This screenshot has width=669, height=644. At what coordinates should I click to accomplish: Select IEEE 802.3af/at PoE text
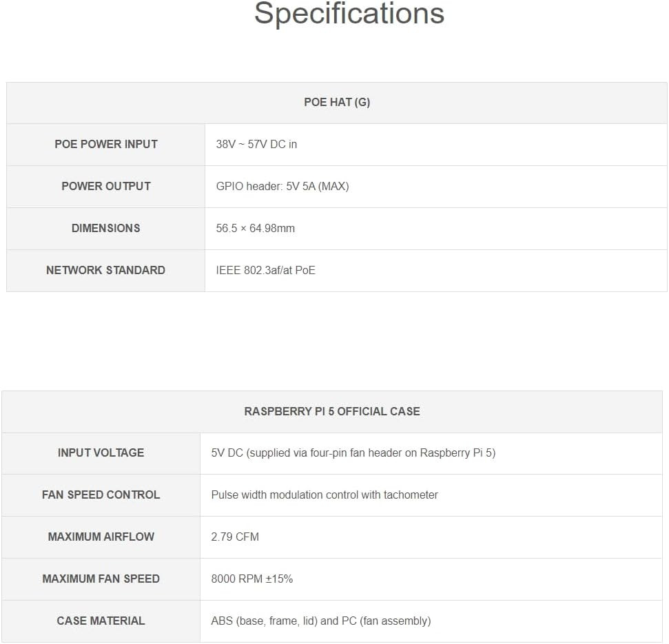265,271
